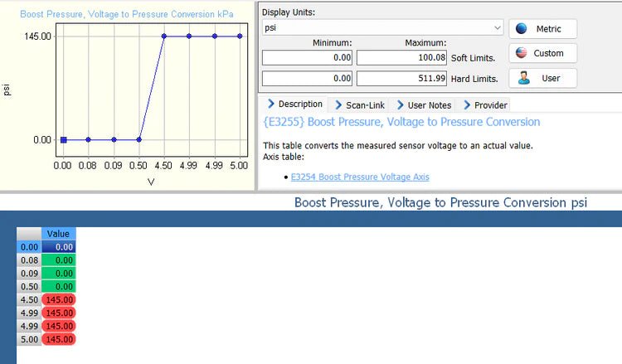Click the arrow icon beside User Notes tab

click(x=400, y=105)
